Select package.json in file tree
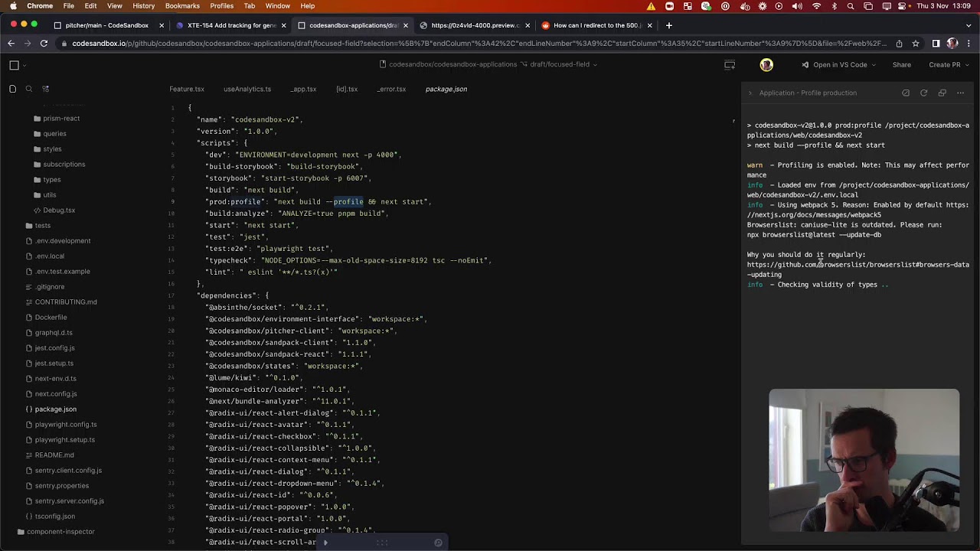The width and height of the screenshot is (980, 551). 55,409
